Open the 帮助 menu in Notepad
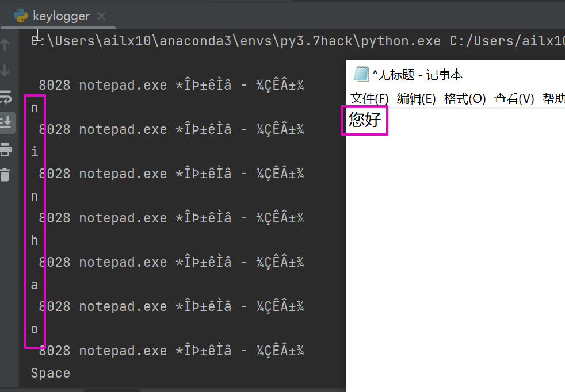This screenshot has height=392, width=565. [553, 98]
